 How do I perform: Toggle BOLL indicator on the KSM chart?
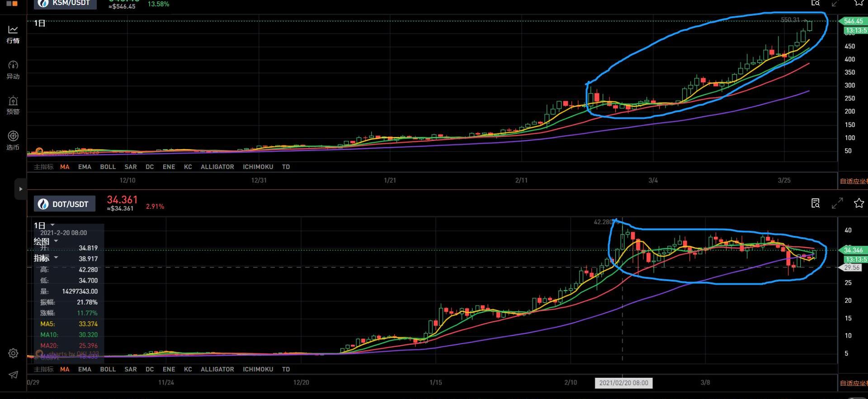tap(108, 167)
